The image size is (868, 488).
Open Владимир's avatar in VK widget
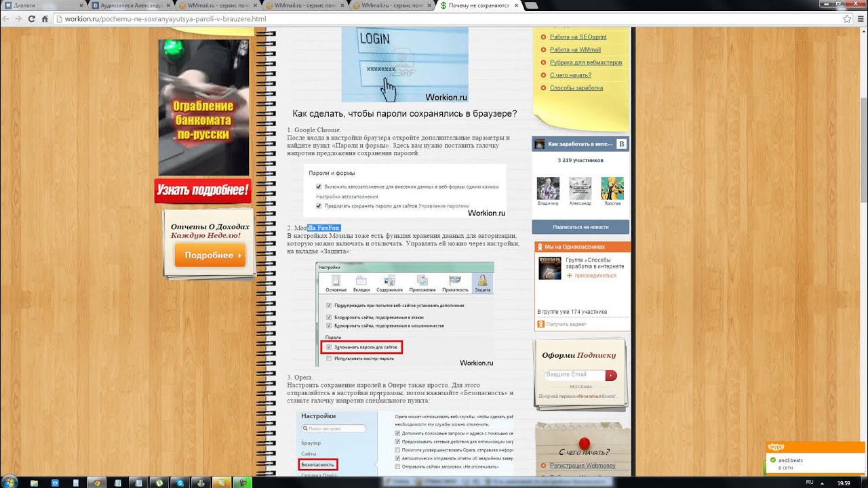click(x=548, y=188)
